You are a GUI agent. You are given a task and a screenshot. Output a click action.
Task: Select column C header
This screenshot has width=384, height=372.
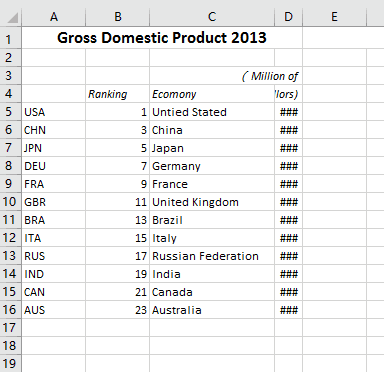pos(212,17)
